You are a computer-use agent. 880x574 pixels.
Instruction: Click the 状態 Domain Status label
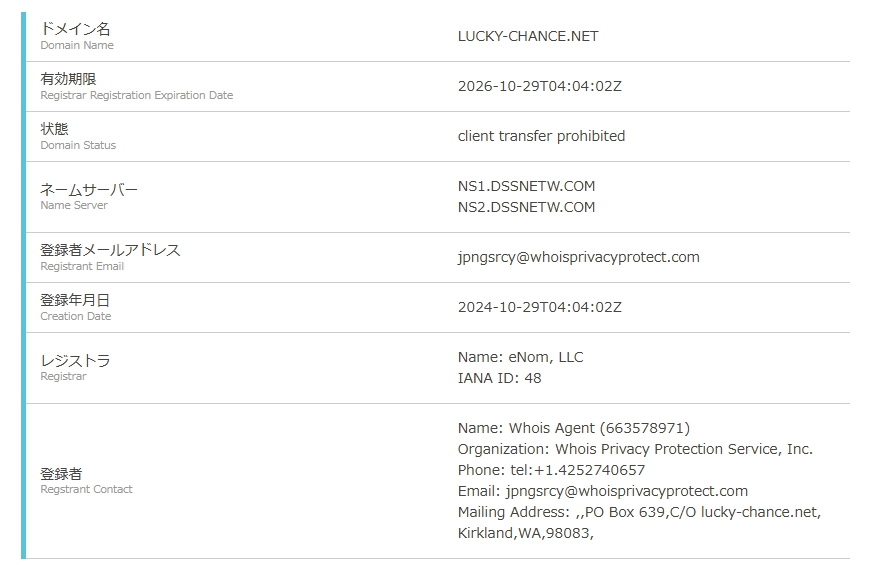54,129
